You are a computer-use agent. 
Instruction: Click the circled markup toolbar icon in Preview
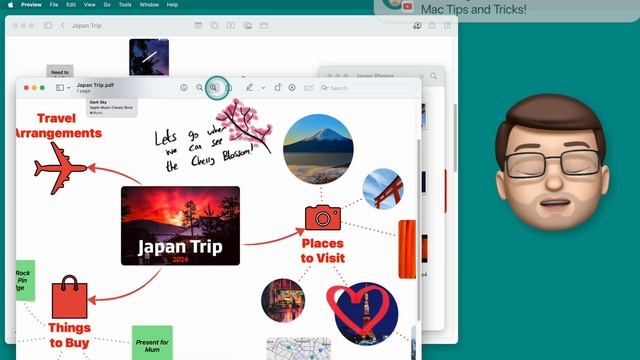tap(292, 87)
